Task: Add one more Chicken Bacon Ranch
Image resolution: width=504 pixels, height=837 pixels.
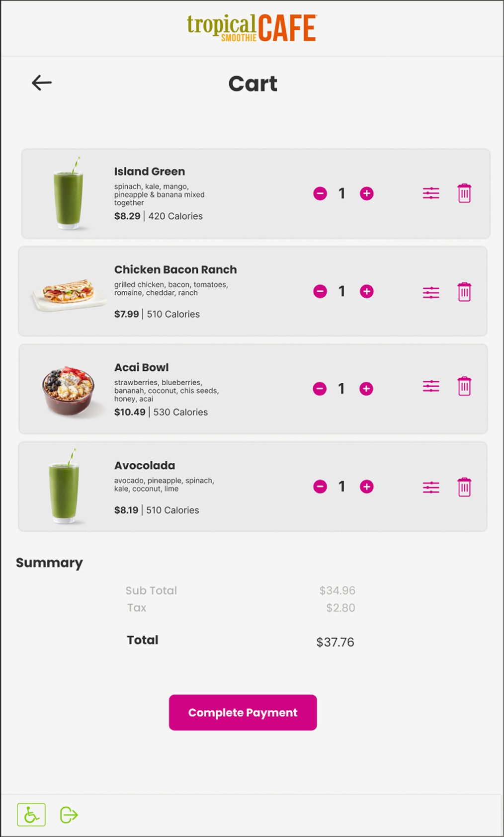Action: pyautogui.click(x=367, y=291)
